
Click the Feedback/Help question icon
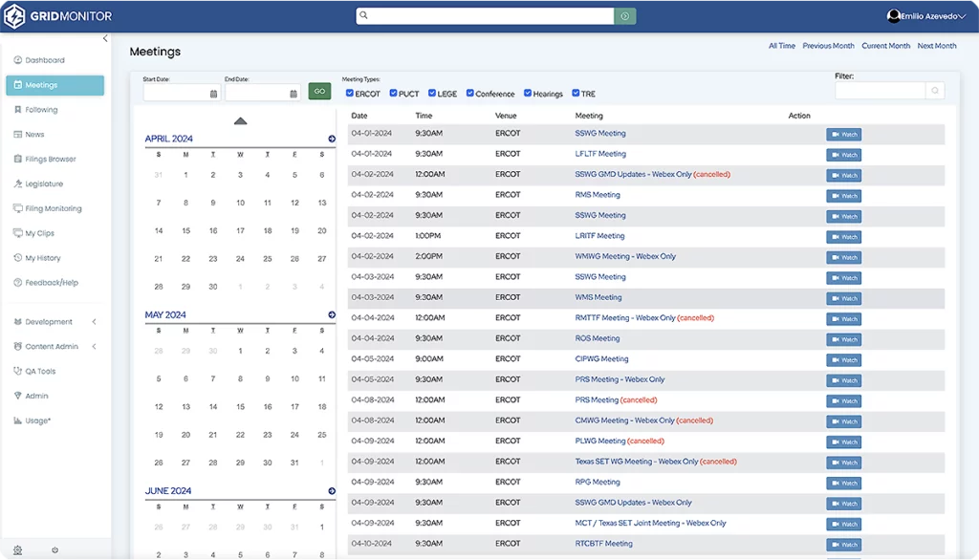17,283
